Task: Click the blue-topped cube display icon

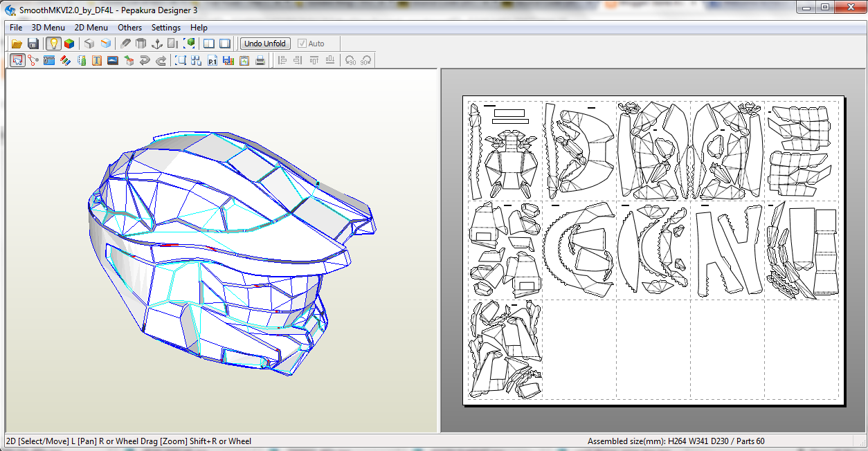Action: coord(105,44)
